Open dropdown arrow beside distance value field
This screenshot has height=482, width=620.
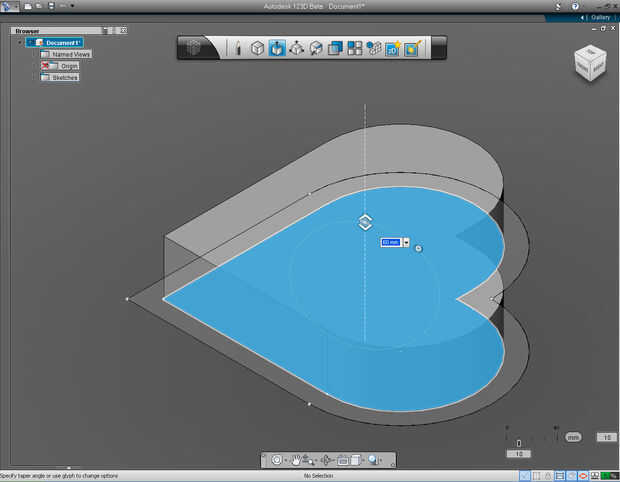tap(406, 242)
